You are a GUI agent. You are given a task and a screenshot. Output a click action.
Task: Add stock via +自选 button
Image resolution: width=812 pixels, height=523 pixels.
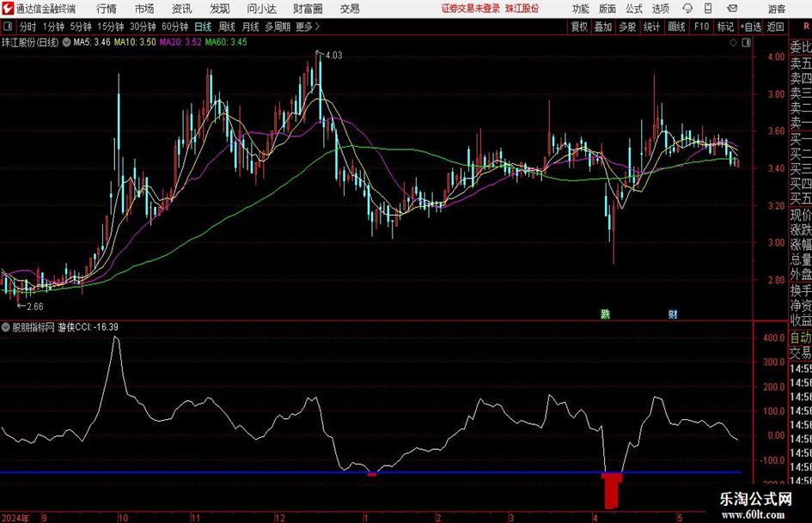click(751, 27)
